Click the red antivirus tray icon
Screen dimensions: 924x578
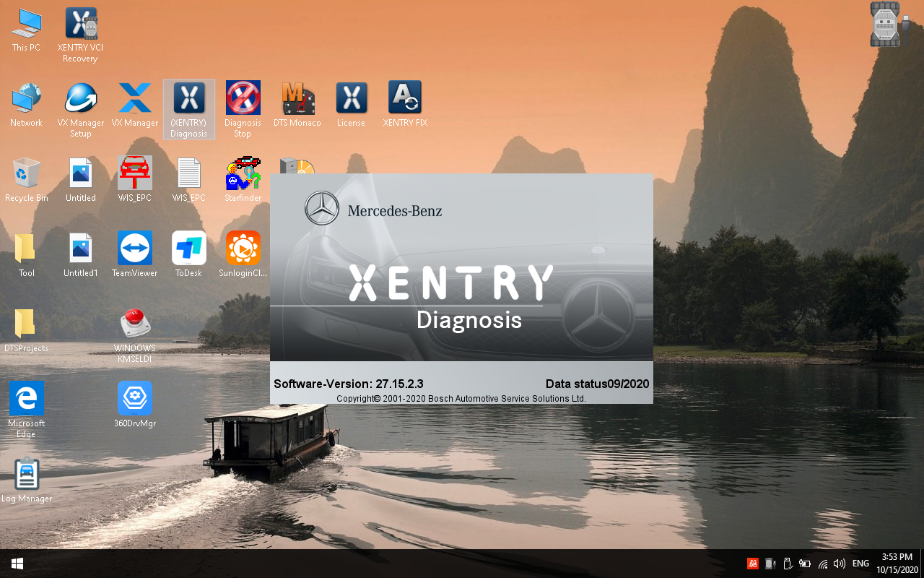point(752,564)
